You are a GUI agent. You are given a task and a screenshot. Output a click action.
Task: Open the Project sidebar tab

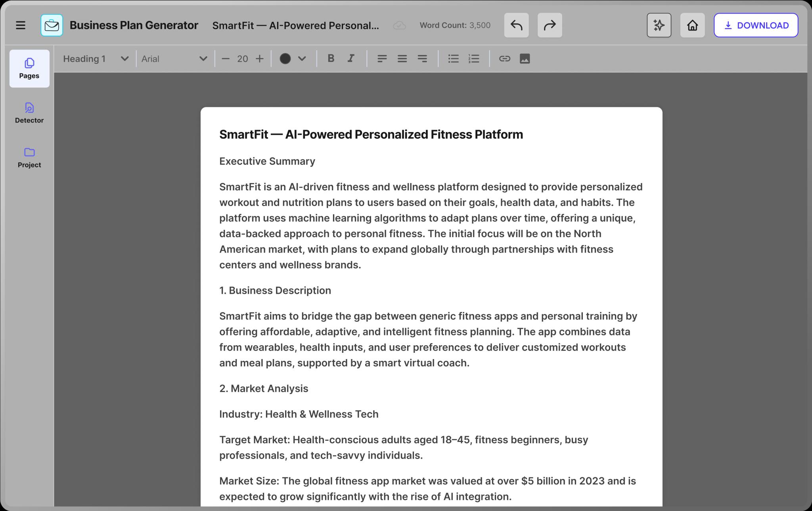pos(29,157)
